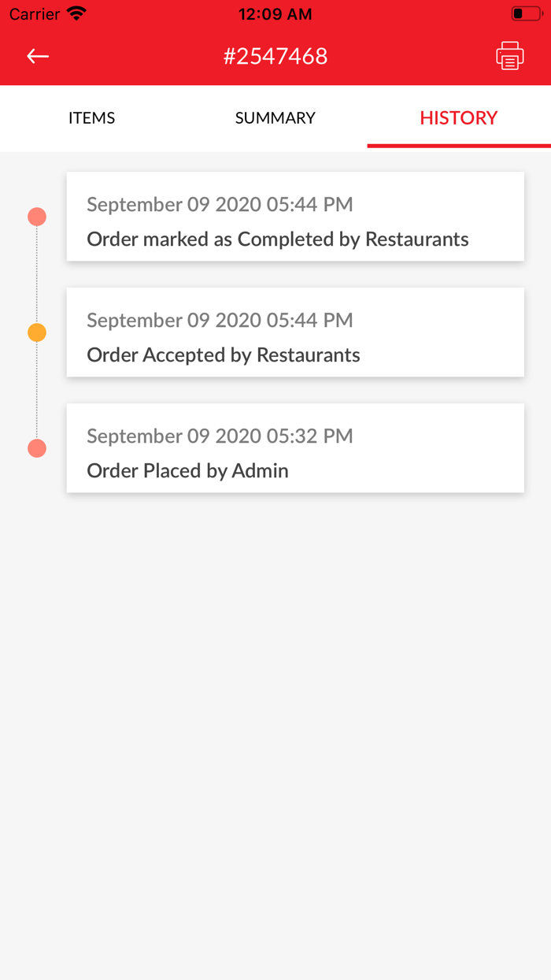Select the HISTORY tab
Screen dimensions: 551x980
tap(458, 118)
